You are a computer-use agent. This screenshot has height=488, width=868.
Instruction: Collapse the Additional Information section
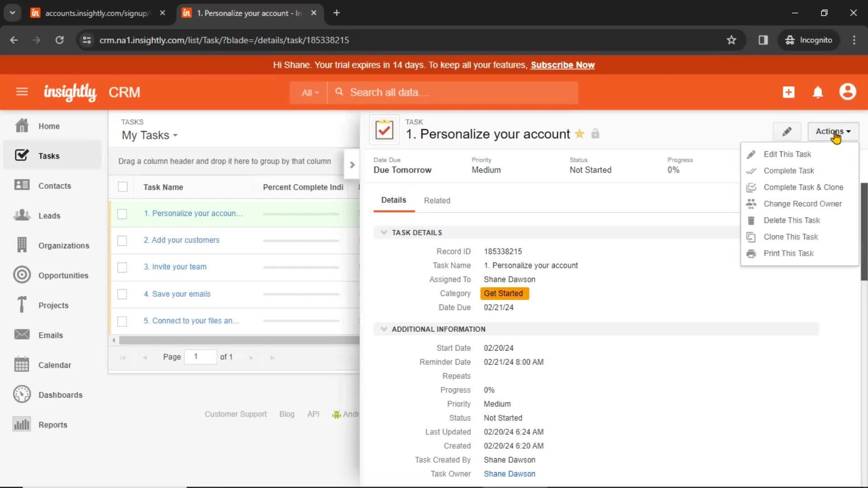coord(384,329)
